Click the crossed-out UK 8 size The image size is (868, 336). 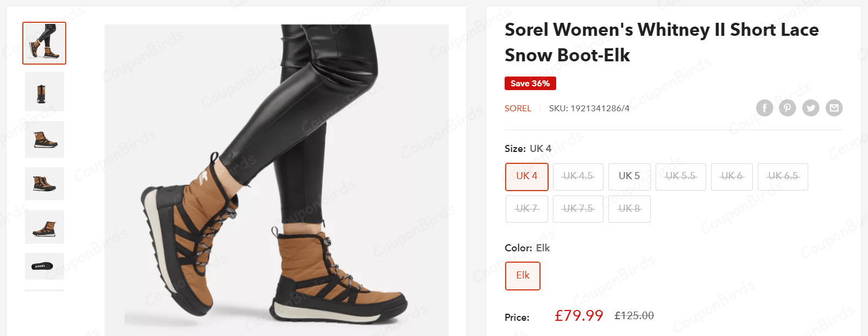coord(629,209)
